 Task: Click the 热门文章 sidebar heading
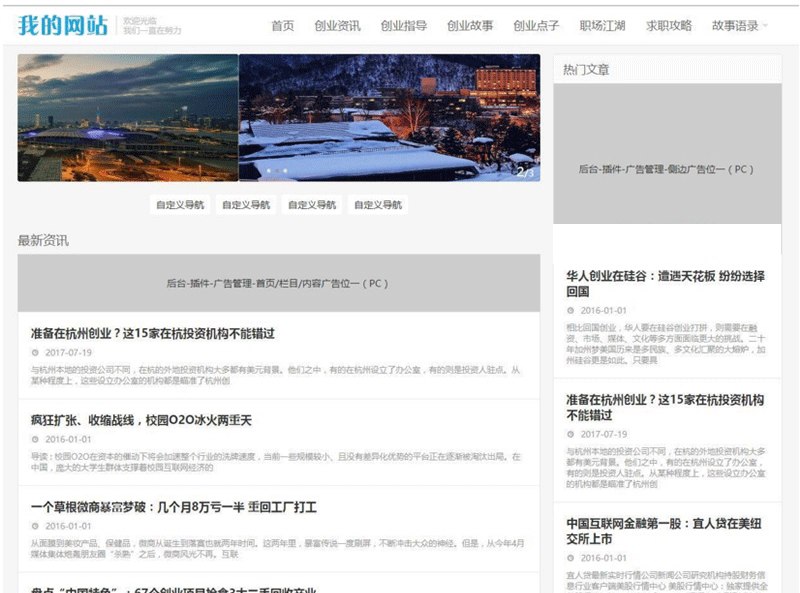coord(586,70)
